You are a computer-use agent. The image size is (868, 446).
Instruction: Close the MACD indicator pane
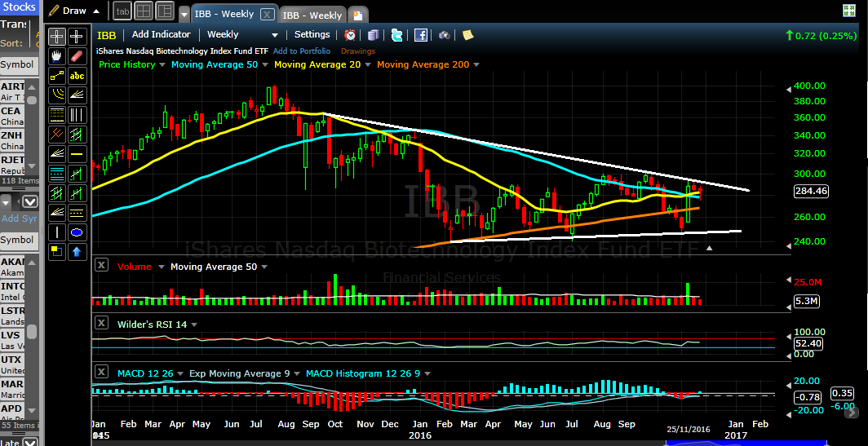101,371
